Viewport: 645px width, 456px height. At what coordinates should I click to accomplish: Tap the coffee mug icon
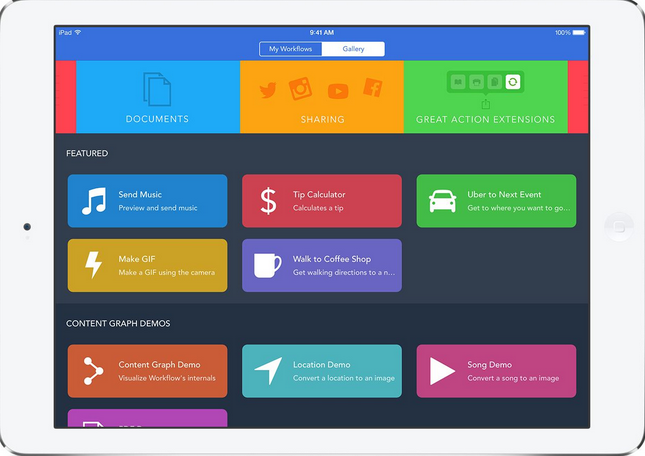(267, 265)
